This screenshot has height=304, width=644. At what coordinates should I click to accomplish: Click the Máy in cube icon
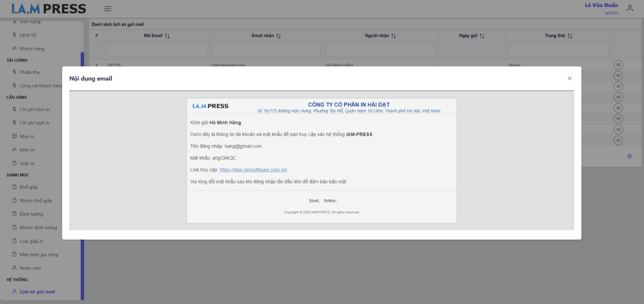pos(14,136)
